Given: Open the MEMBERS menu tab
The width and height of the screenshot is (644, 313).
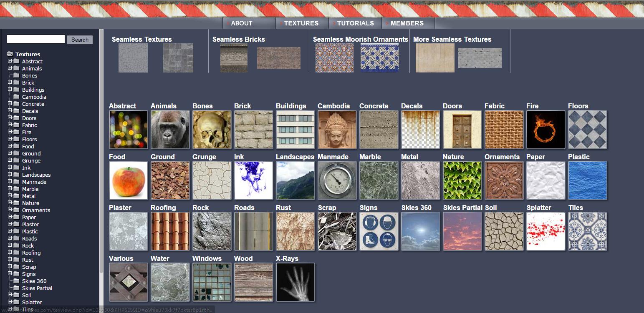Looking at the screenshot, I should [x=407, y=23].
